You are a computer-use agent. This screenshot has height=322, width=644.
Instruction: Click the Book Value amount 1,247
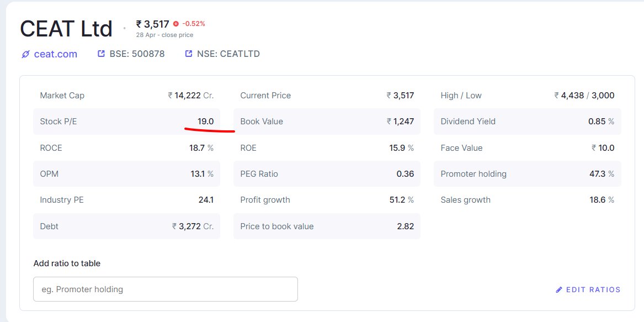point(400,122)
